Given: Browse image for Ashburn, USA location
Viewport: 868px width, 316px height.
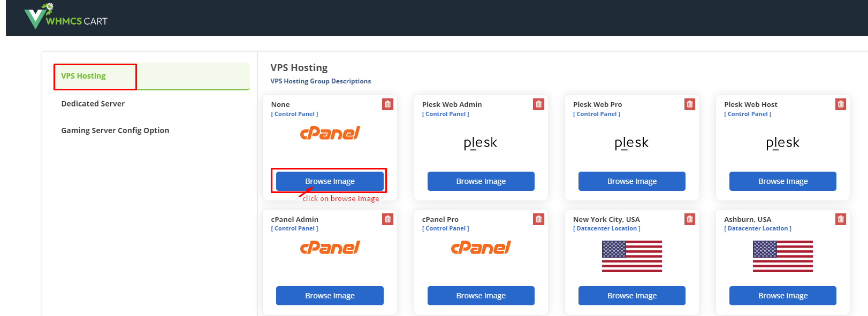Looking at the screenshot, I should click(x=782, y=296).
